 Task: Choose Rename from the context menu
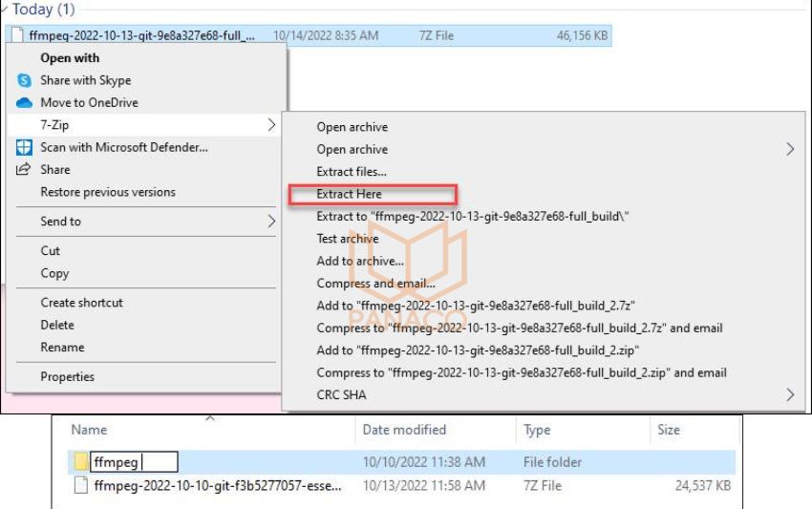pyautogui.click(x=62, y=347)
